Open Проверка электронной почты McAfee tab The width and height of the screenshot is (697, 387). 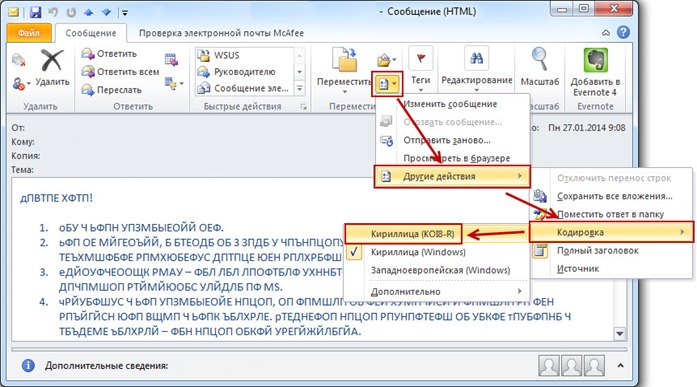pyautogui.click(x=221, y=33)
